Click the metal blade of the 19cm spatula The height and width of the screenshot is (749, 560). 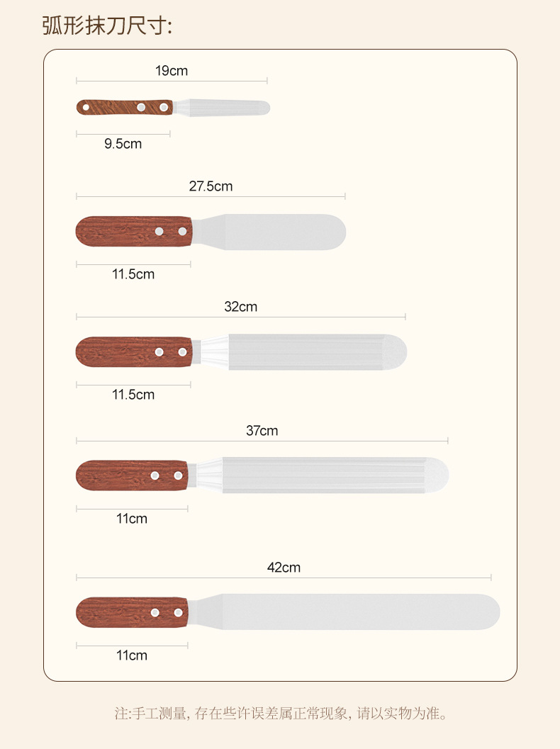coord(227,108)
